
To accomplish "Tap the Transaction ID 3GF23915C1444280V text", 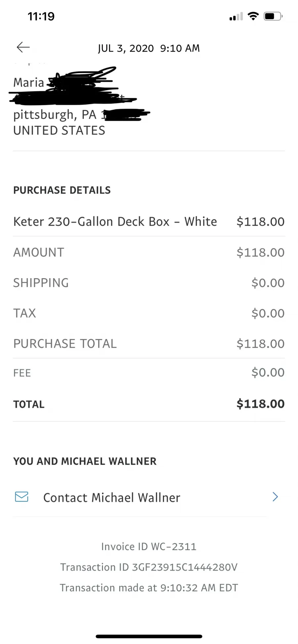I will click(x=149, y=567).
